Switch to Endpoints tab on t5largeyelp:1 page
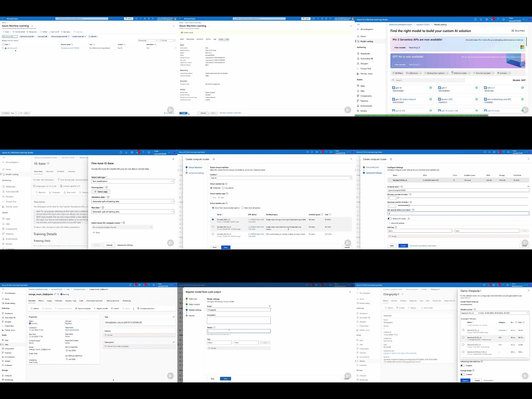Image resolution: width=532 pixels, height=399 pixels. tap(413, 301)
